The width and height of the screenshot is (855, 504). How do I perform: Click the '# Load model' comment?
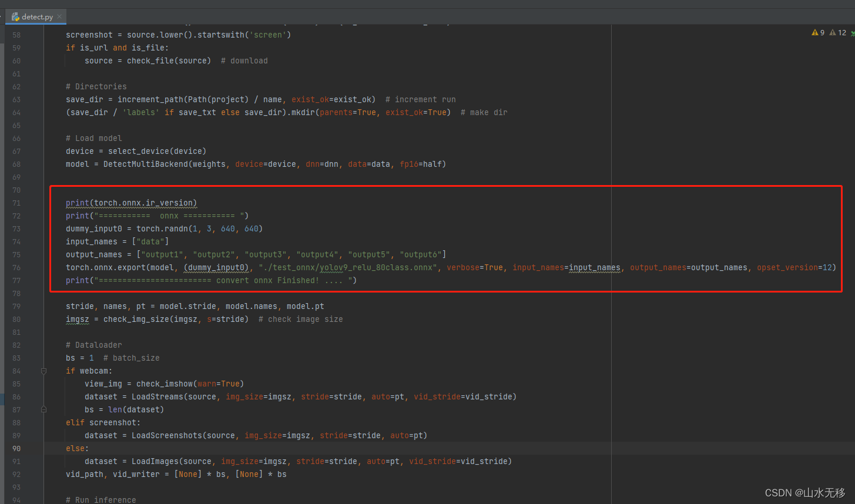[94, 138]
